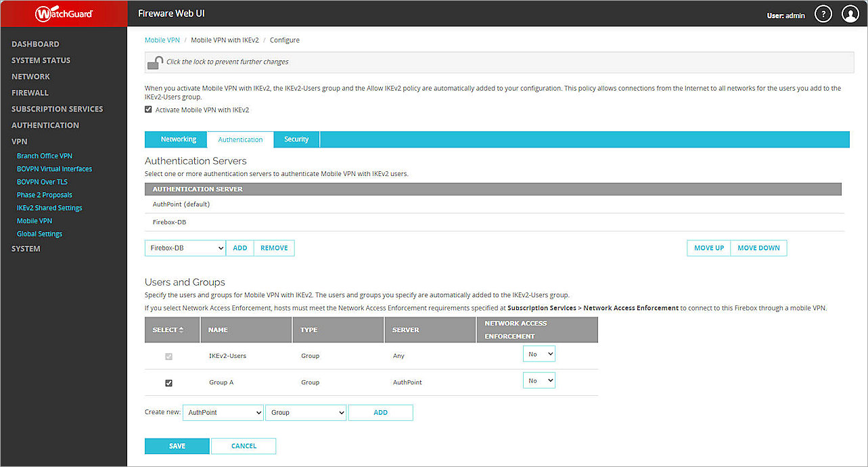
Task: Open SUBSCRIPTION SERVICES in the sidebar
Action: (x=57, y=108)
